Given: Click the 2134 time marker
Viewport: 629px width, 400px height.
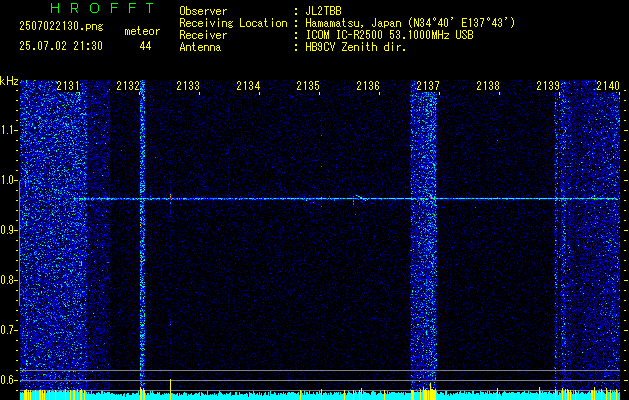Looking at the screenshot, I should click(248, 85).
